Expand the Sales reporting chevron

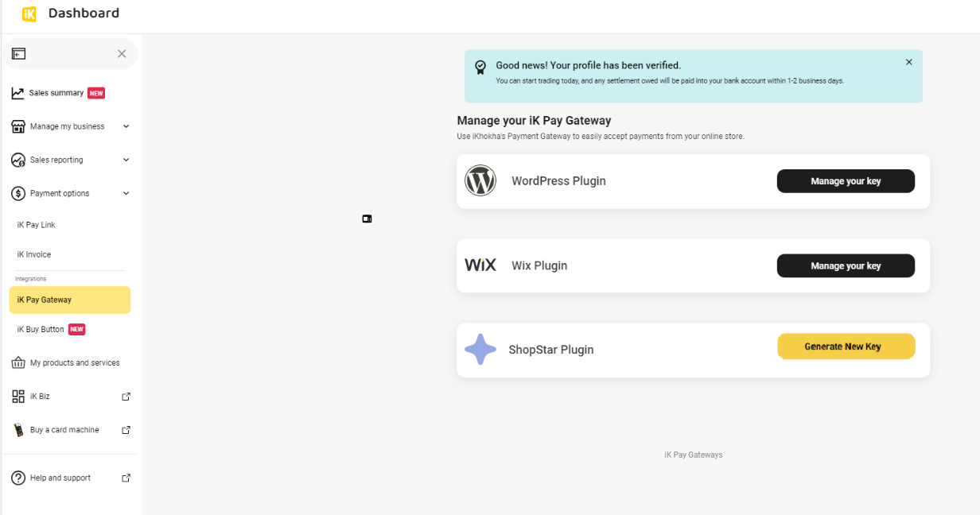click(x=126, y=160)
